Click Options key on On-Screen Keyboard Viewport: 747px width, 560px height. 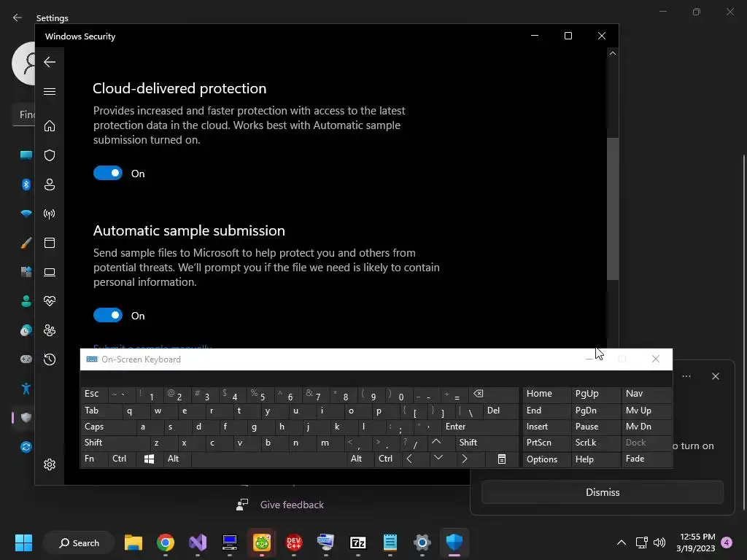(546, 459)
